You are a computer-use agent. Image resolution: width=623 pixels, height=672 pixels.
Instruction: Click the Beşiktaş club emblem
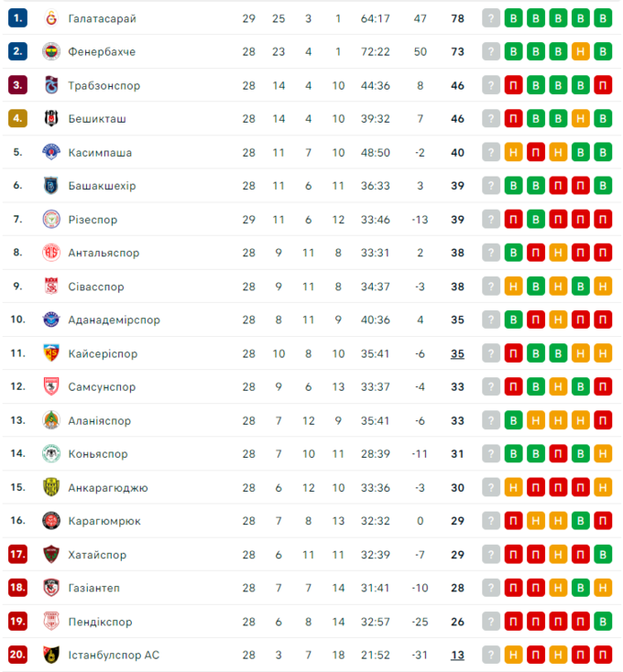(50, 119)
